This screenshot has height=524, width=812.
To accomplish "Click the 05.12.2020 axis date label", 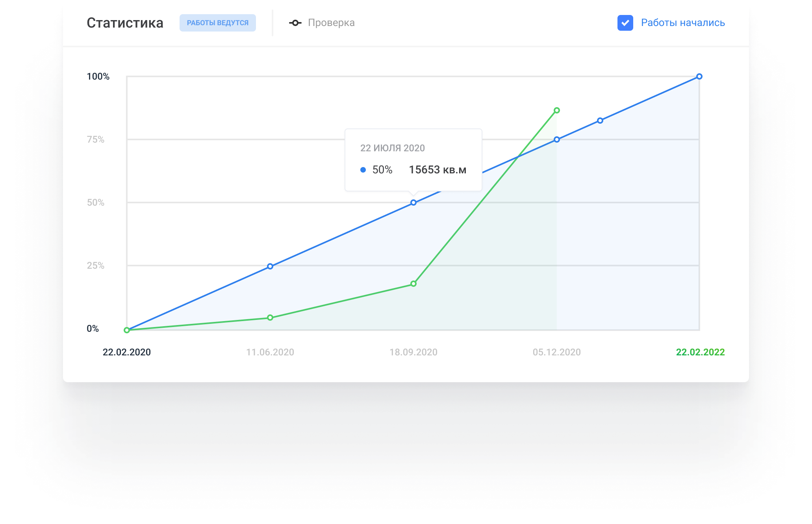I will (556, 352).
